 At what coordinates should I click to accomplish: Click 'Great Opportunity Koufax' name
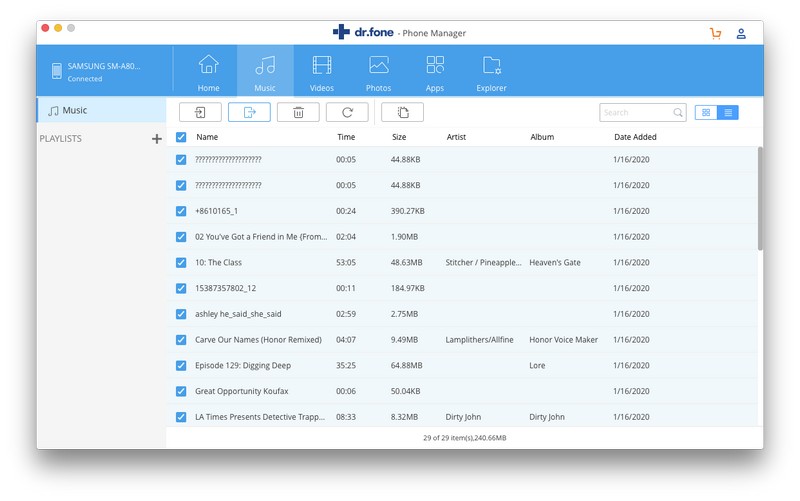pyautogui.click(x=241, y=391)
